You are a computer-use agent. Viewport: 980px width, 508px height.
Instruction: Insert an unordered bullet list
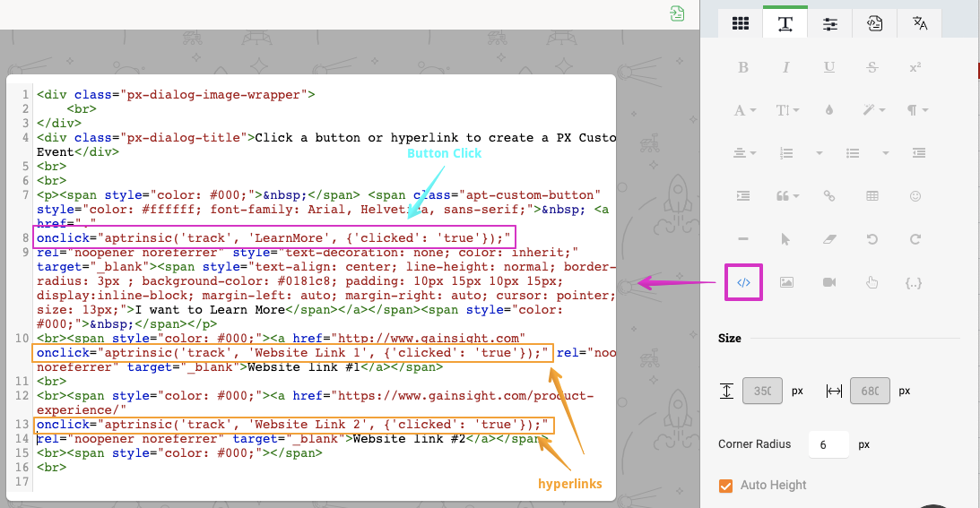pos(853,153)
